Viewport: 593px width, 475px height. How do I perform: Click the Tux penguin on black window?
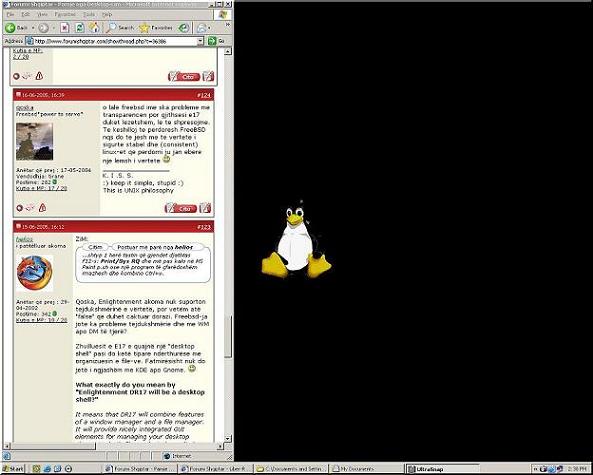click(296, 241)
